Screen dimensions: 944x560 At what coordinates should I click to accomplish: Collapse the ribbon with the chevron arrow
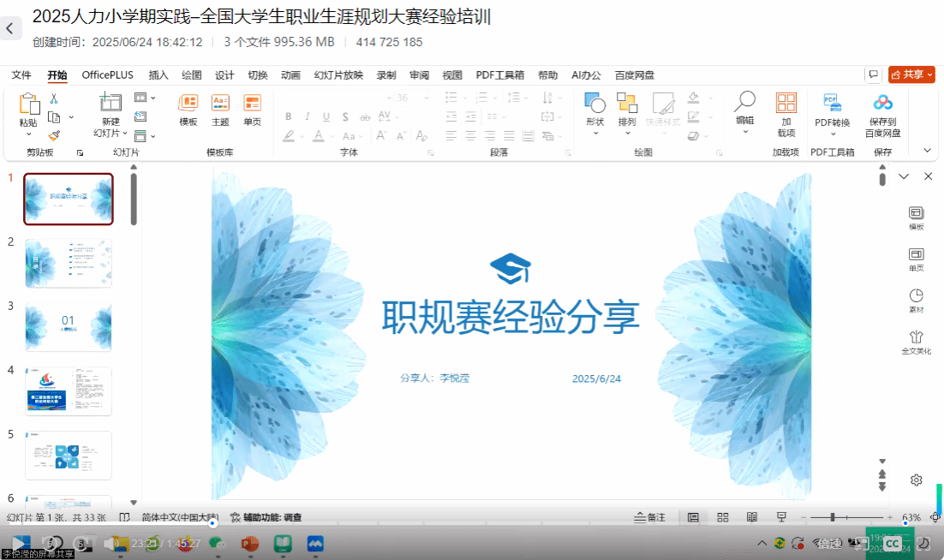927,150
